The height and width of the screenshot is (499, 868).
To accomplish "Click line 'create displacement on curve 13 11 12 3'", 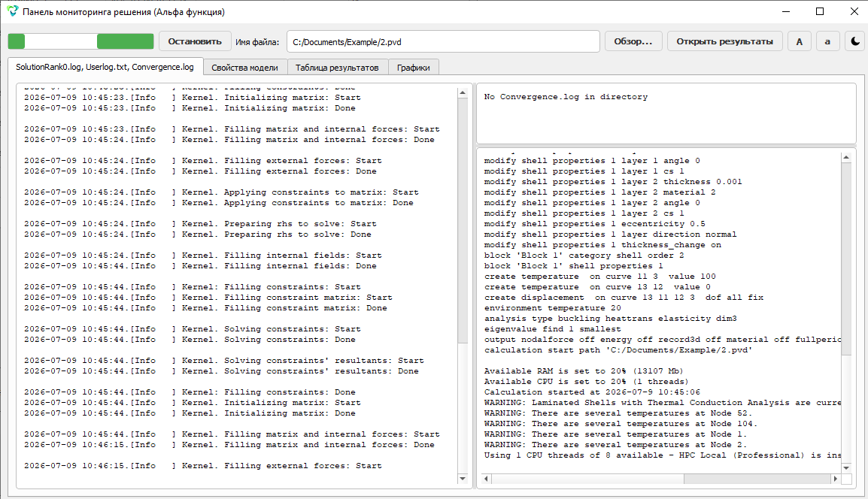I will (x=624, y=297).
